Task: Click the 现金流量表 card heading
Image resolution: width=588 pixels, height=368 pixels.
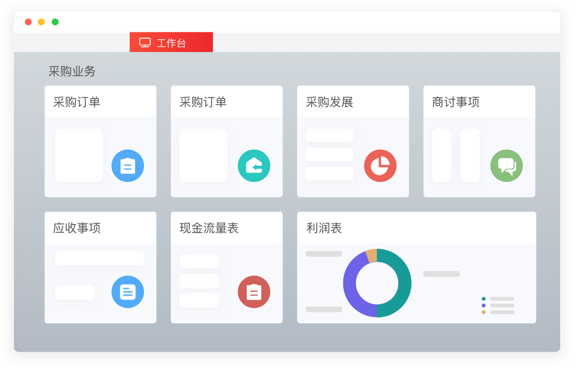Action: click(x=209, y=228)
